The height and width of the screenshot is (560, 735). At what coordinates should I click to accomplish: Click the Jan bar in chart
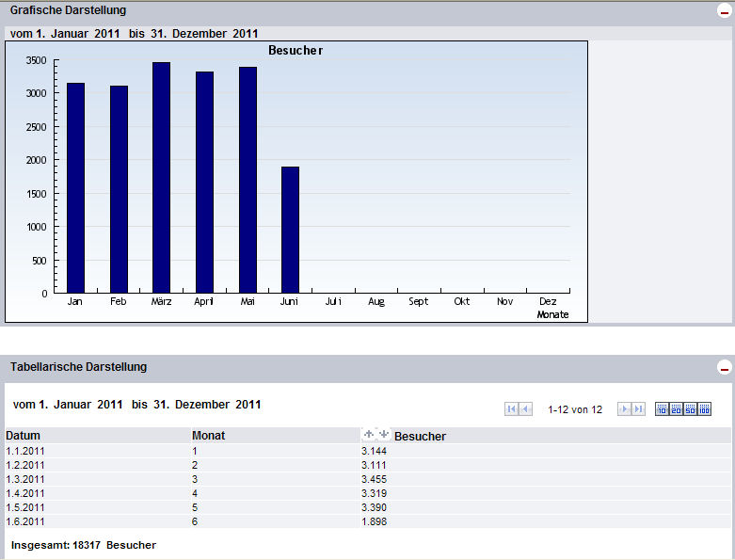coord(75,188)
